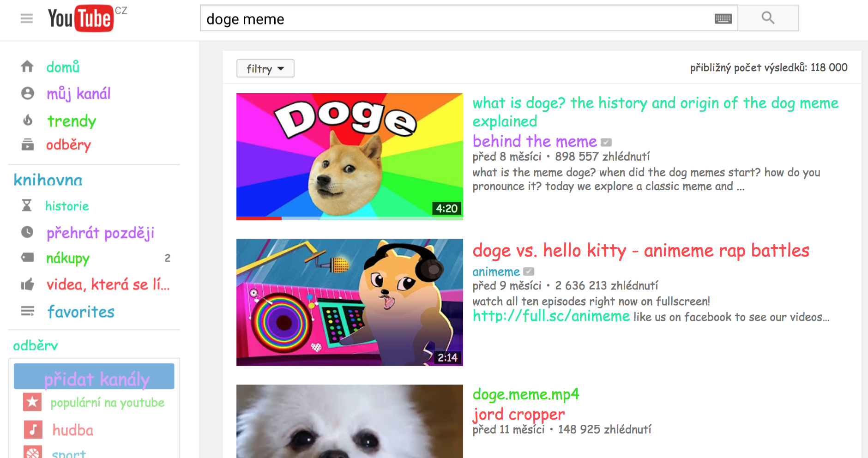Expand the odběry section
Screen dimensions: 868x458
click(36, 345)
